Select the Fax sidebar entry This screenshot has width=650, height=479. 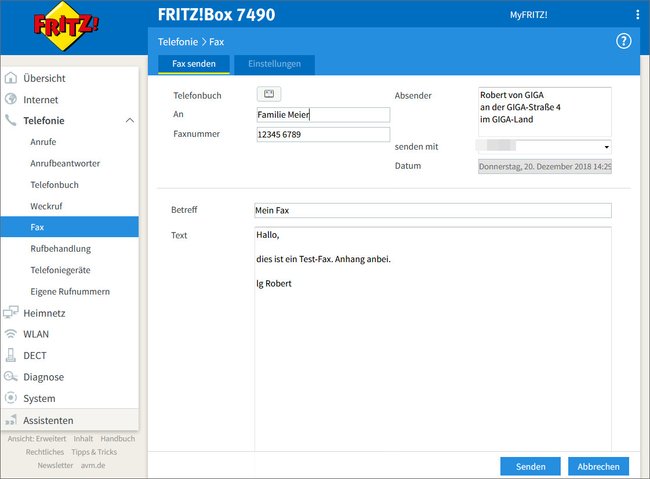point(70,227)
